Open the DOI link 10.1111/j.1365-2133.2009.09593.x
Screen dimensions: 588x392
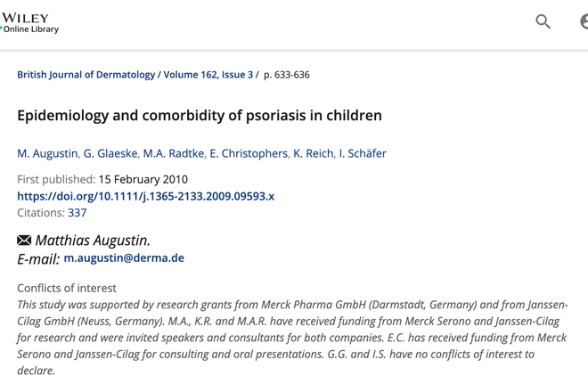pos(146,196)
